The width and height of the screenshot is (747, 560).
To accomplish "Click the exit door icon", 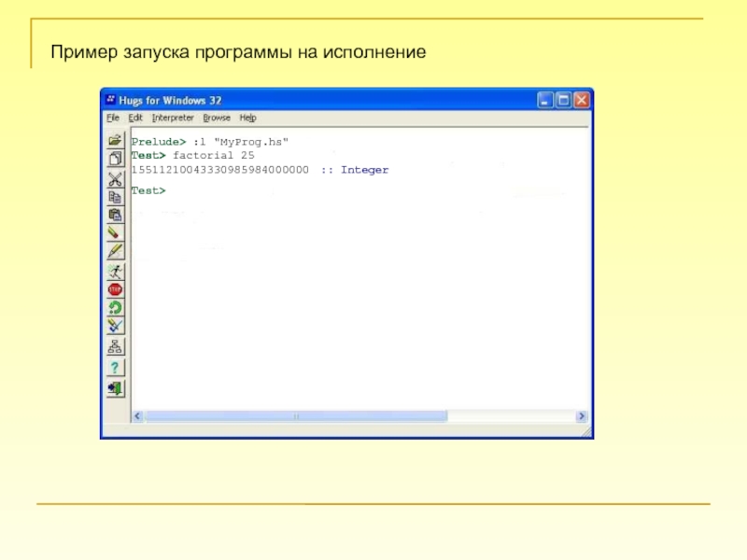I will click(115, 387).
